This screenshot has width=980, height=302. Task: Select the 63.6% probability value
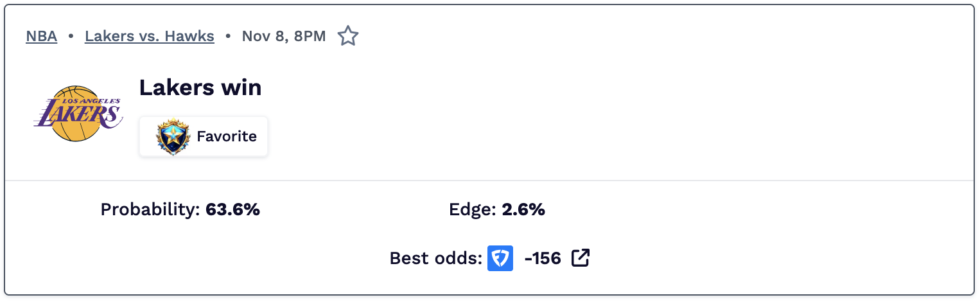click(x=232, y=209)
